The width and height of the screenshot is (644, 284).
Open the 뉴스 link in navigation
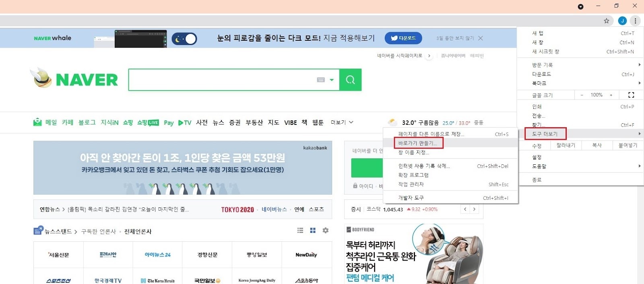coord(218,122)
